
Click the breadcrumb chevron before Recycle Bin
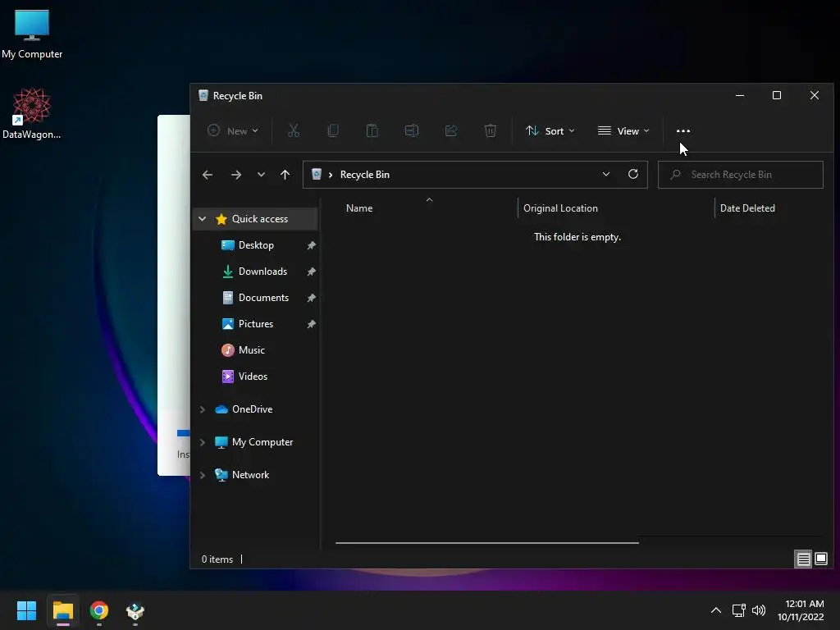click(331, 175)
